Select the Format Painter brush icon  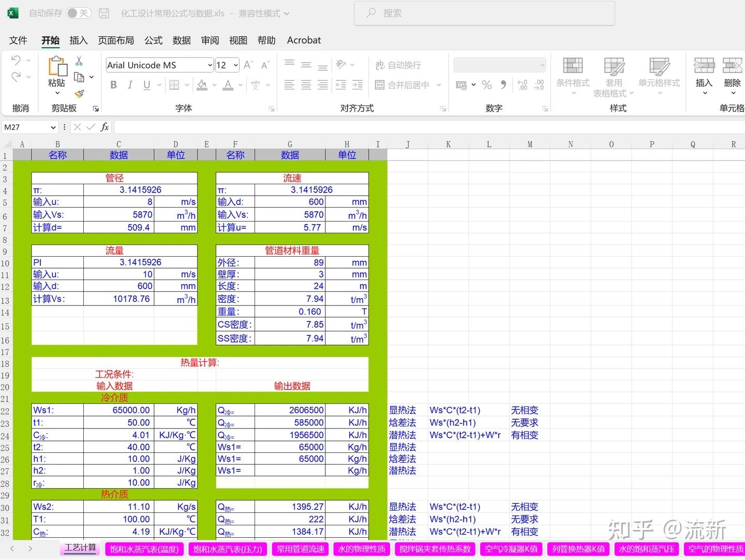[79, 94]
